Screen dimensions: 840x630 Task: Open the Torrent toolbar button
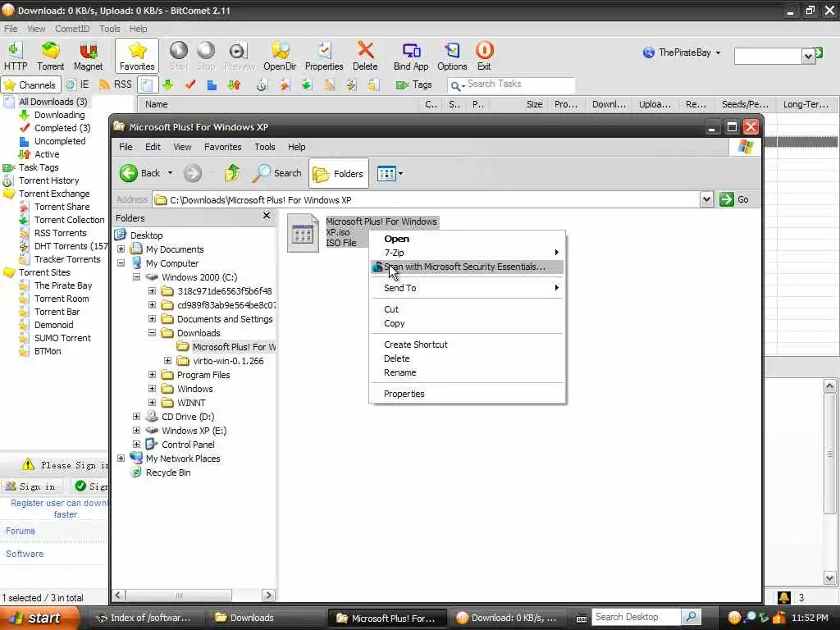(50, 56)
